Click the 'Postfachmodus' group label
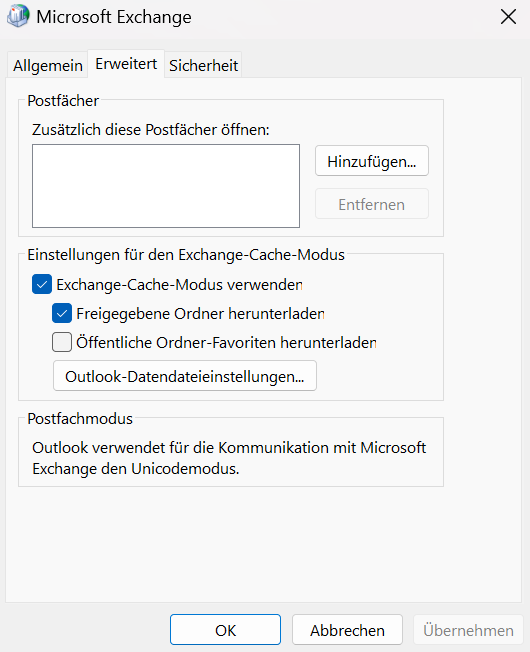Viewport: 530px width, 652px height. coord(80,419)
